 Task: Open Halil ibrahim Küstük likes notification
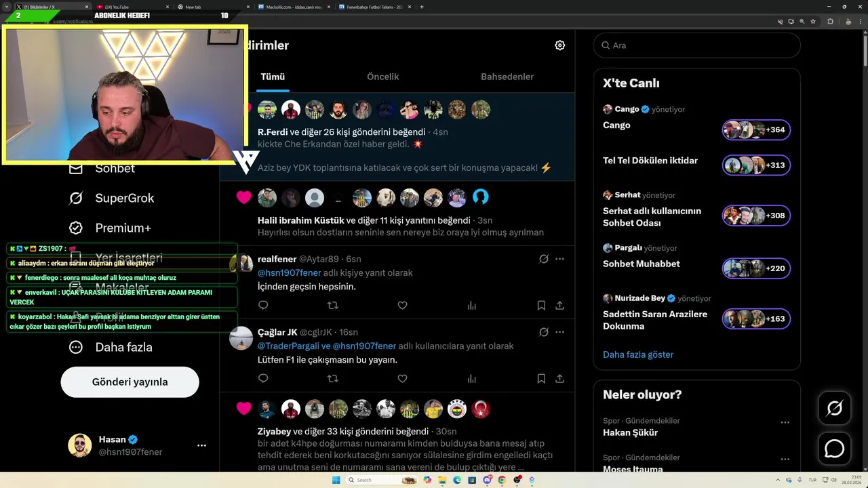pos(397,213)
